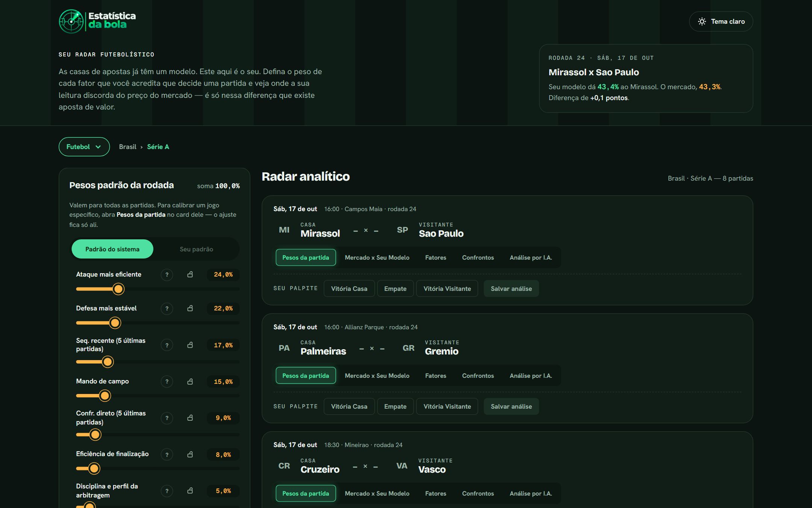This screenshot has height=508, width=812.
Task: Click the Mando de campo slider handle
Action: coord(105,396)
